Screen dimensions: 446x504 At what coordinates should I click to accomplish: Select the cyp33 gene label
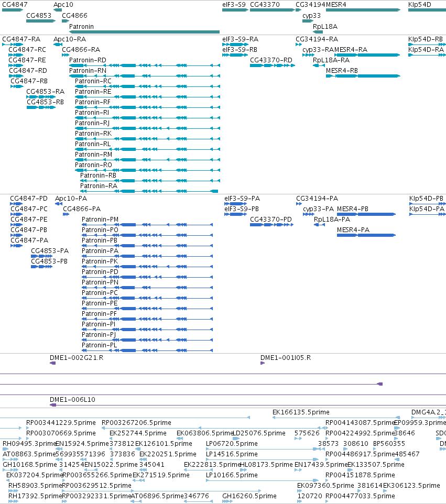[x=312, y=16]
